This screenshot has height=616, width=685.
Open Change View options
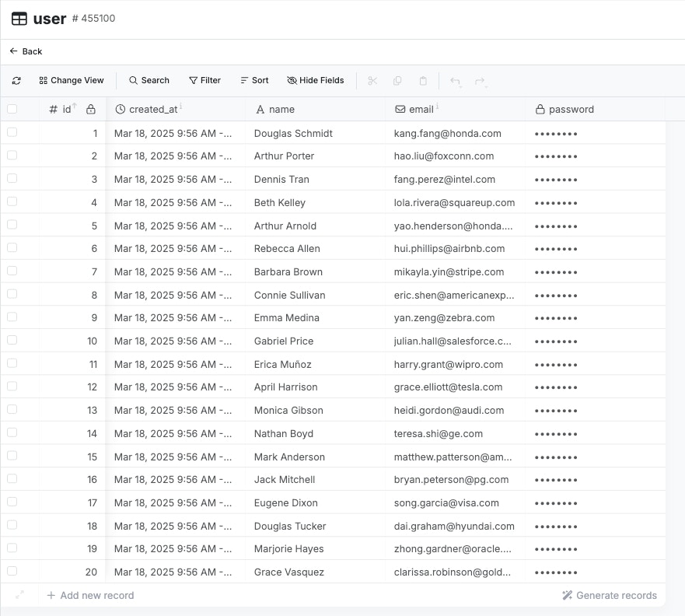[72, 80]
